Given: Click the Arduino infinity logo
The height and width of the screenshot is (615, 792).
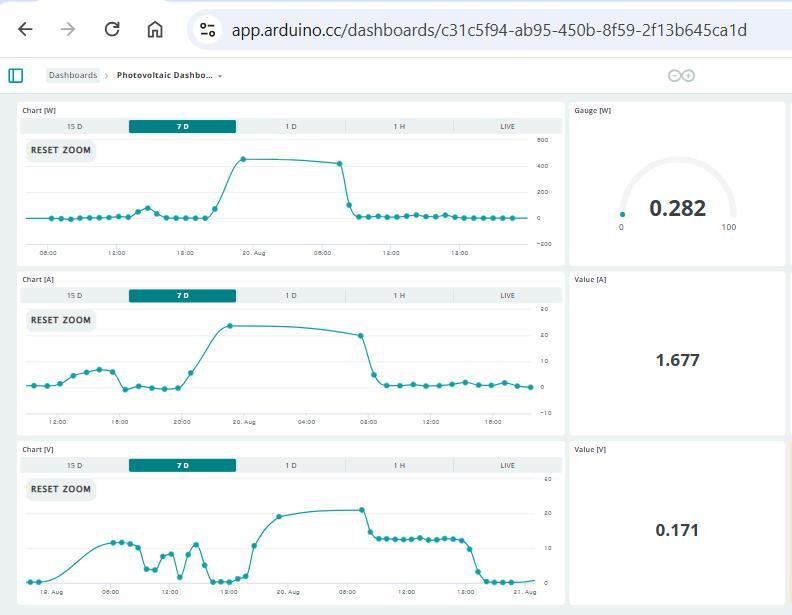Looking at the screenshot, I should tap(681, 75).
